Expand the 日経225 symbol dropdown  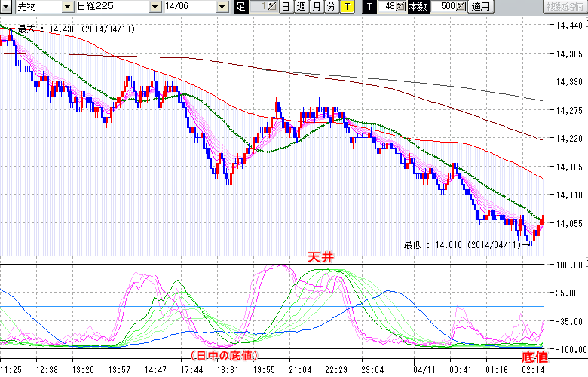point(155,7)
